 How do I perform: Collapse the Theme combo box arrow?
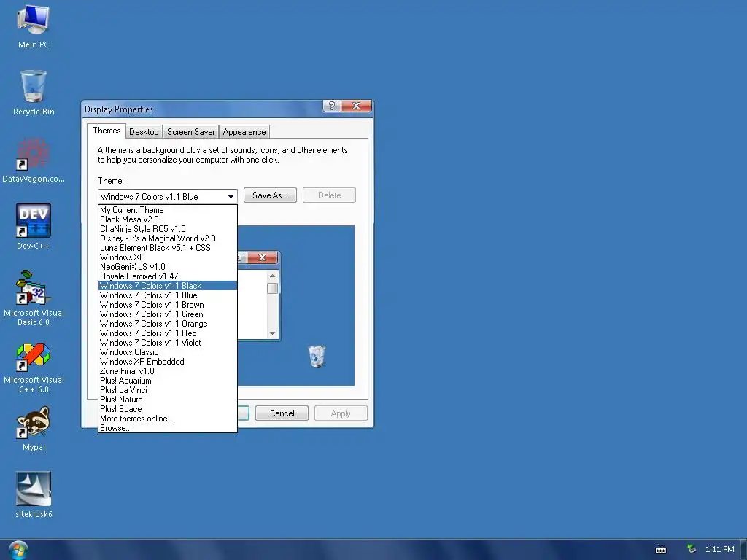pos(231,197)
